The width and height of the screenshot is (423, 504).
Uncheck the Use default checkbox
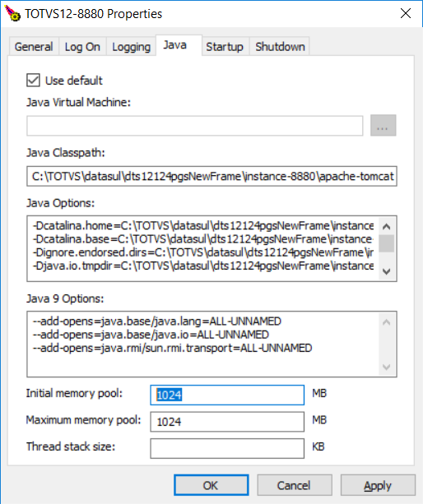pyautogui.click(x=33, y=81)
